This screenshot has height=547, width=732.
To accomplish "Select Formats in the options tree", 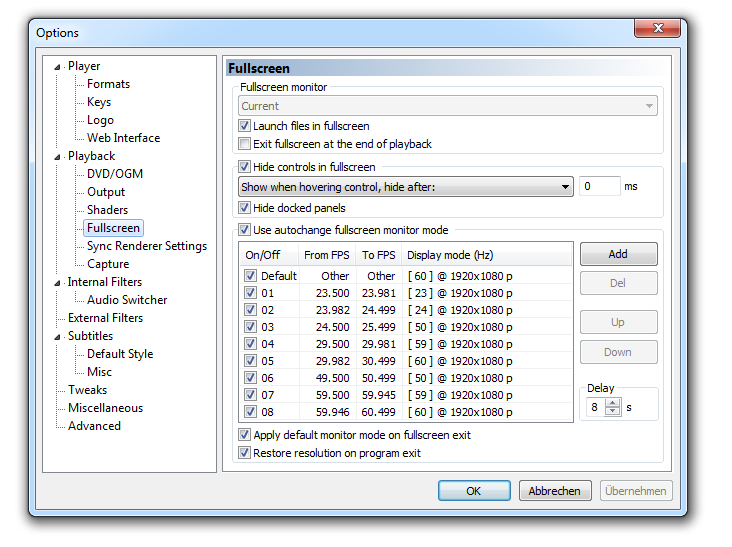I will point(108,84).
